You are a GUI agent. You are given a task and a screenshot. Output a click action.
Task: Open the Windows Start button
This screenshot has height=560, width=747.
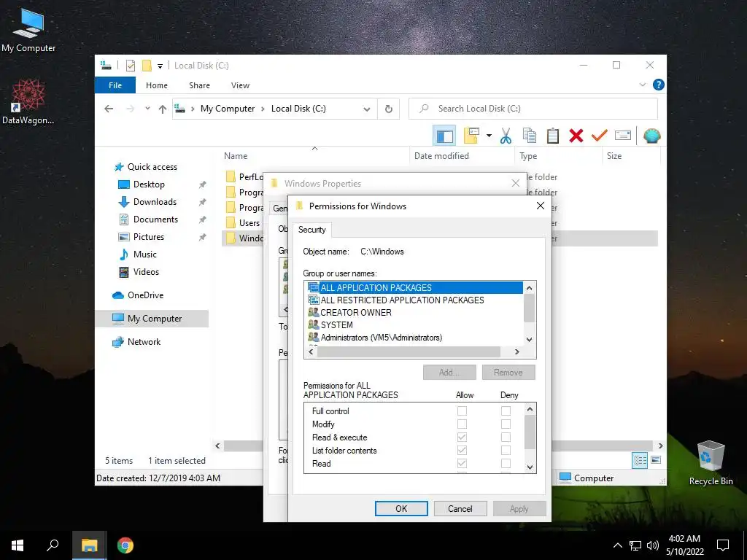click(18, 545)
